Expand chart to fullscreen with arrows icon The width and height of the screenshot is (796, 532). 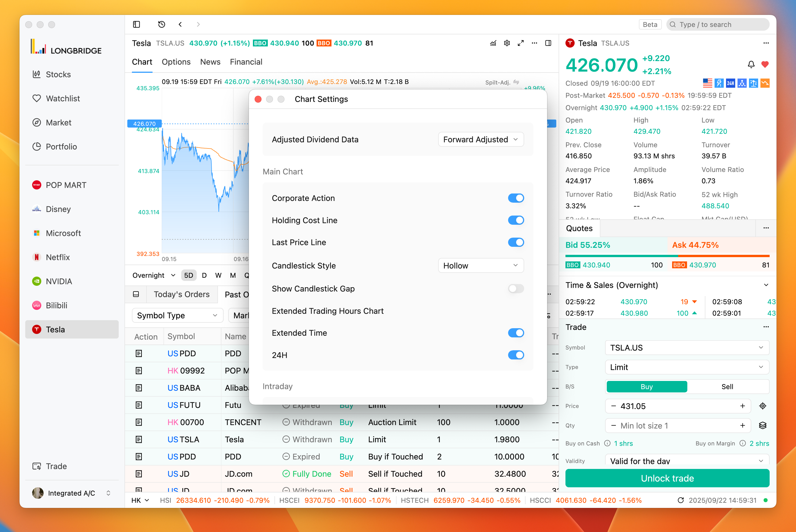tap(521, 43)
